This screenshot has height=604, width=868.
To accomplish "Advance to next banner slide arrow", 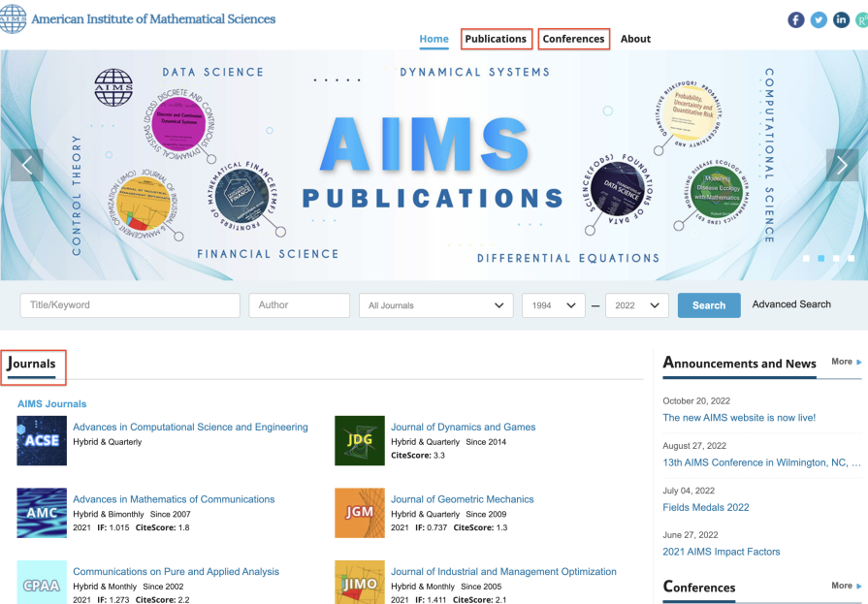I will (842, 165).
